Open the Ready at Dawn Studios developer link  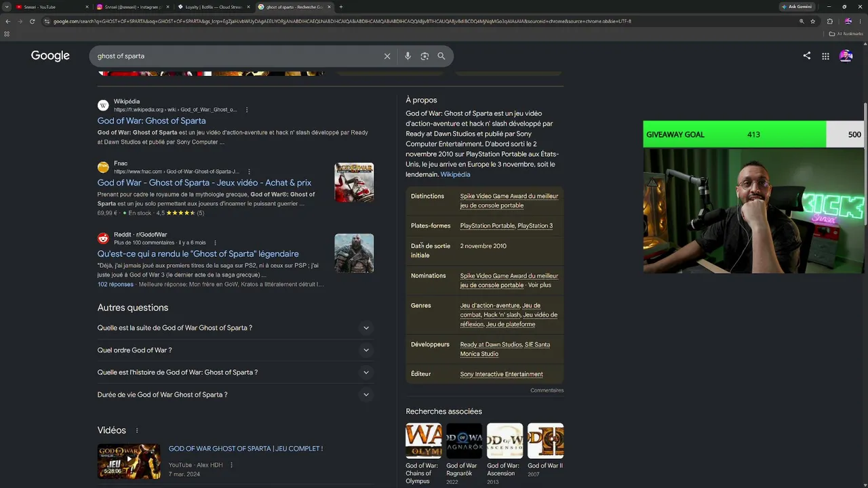(x=491, y=344)
